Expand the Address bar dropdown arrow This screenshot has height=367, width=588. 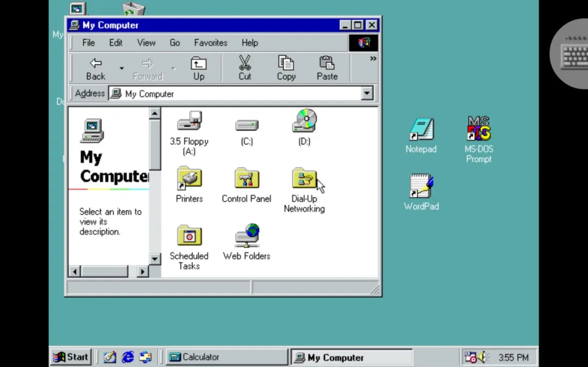(x=367, y=94)
